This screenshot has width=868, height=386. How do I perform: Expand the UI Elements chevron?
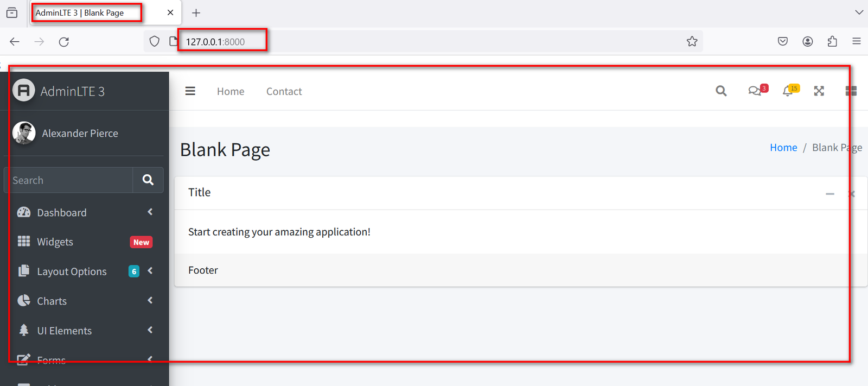[150, 330]
